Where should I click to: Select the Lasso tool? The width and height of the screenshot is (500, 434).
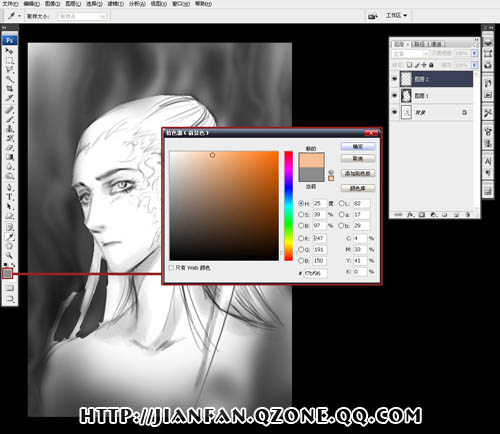(x=10, y=70)
